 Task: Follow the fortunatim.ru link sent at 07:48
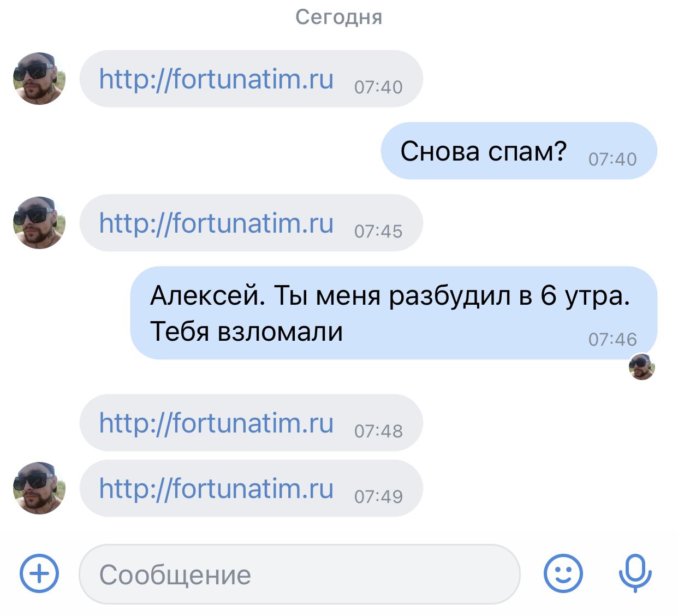tap(216, 423)
